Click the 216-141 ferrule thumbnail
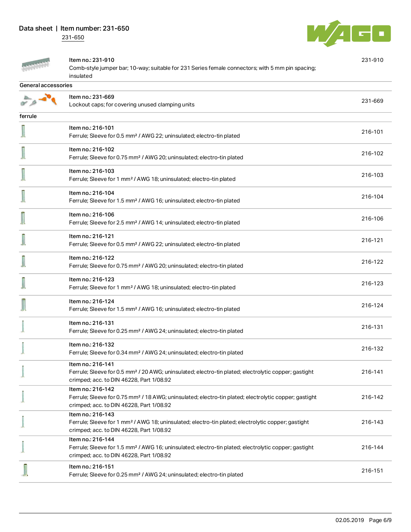 (x=23, y=371)
